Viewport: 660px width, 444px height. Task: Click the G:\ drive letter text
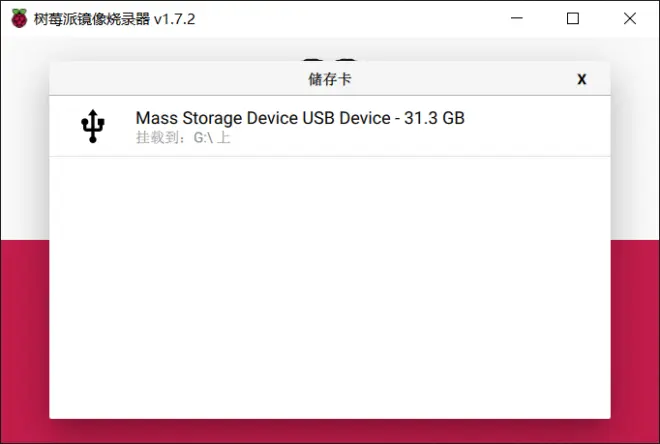pos(203,138)
